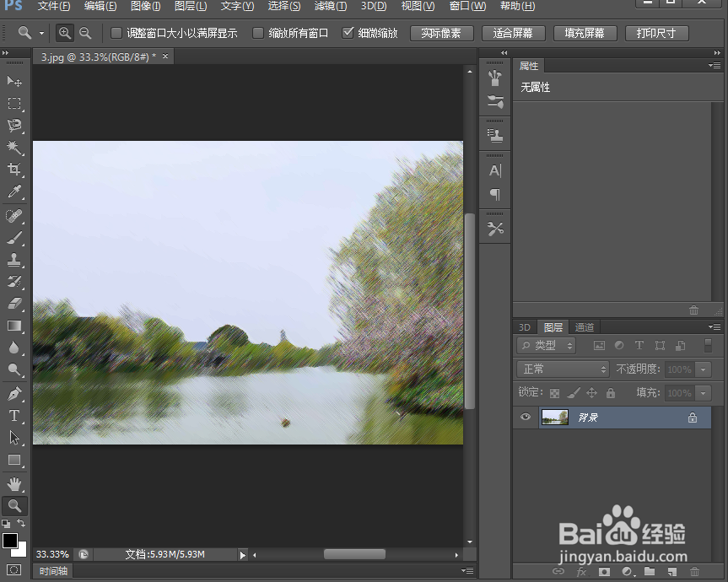Click the 适合屏幕 button
Viewport: 728px width, 582px height.
513,34
